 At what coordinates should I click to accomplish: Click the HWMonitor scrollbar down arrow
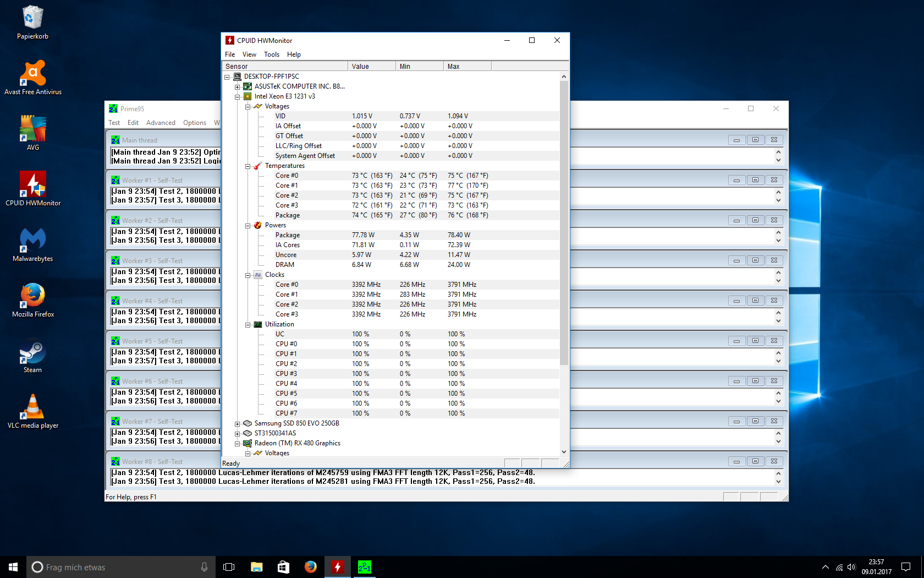click(x=564, y=452)
